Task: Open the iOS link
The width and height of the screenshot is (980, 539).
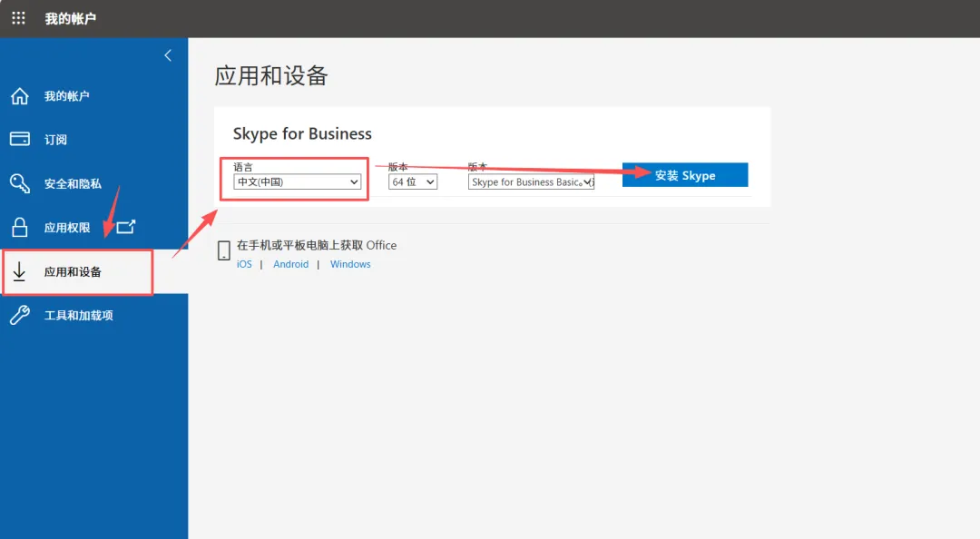Action: coord(244,264)
